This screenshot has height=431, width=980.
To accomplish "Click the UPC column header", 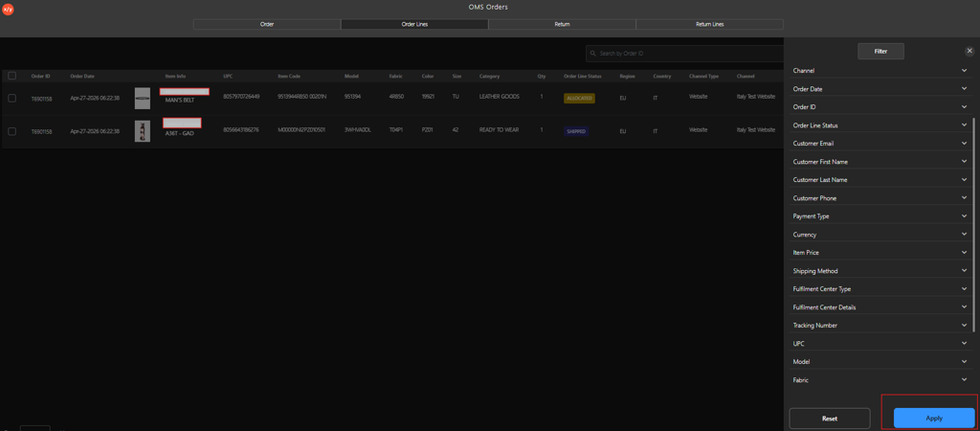I will click(x=228, y=77).
